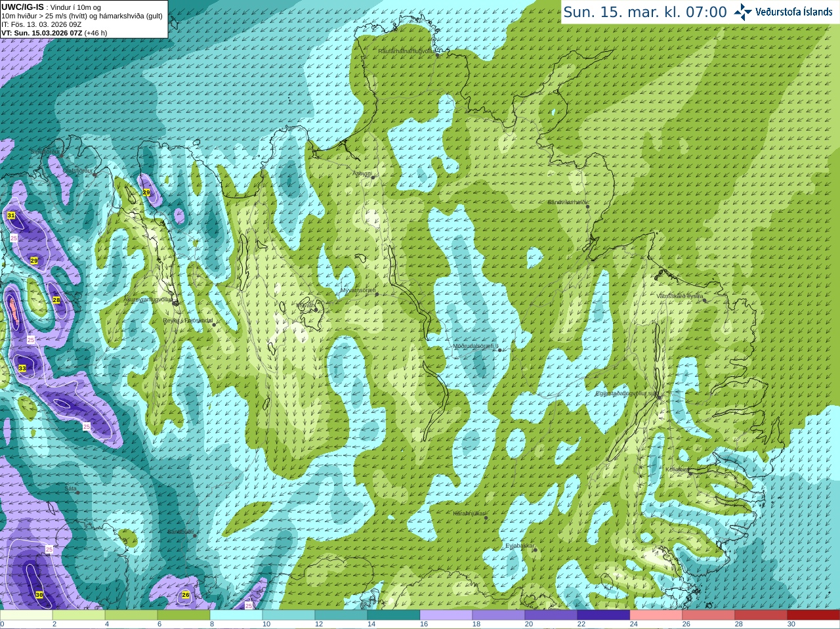The width and height of the screenshot is (840, 629).
Task: Select the Mývatn station label
Action: (x=304, y=305)
